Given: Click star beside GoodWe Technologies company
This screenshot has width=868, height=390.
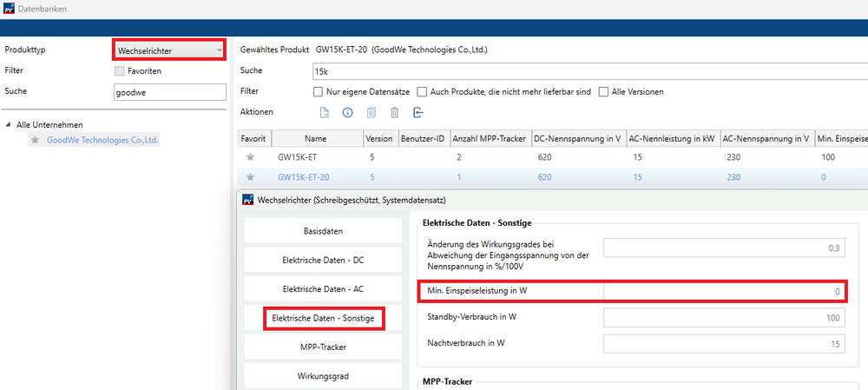Looking at the screenshot, I should click(35, 140).
